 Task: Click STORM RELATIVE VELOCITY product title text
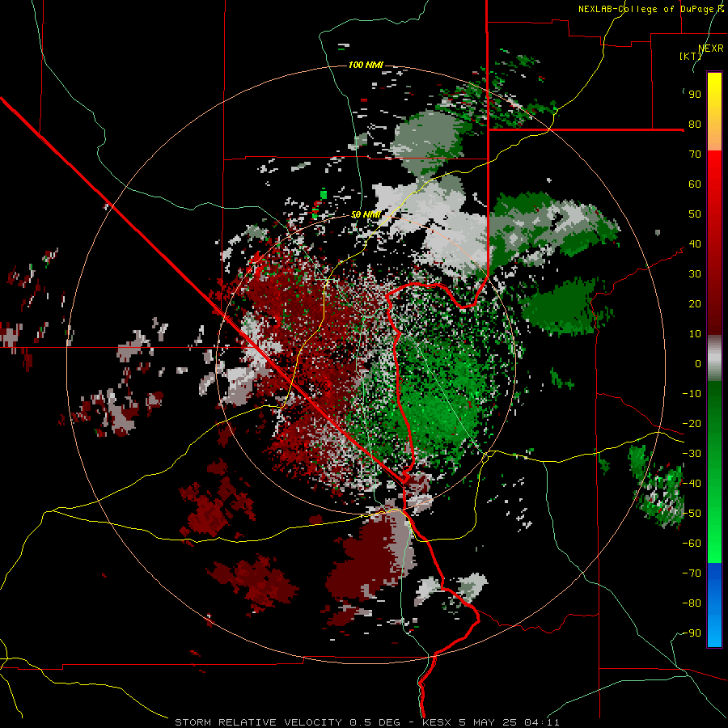[x=259, y=722]
